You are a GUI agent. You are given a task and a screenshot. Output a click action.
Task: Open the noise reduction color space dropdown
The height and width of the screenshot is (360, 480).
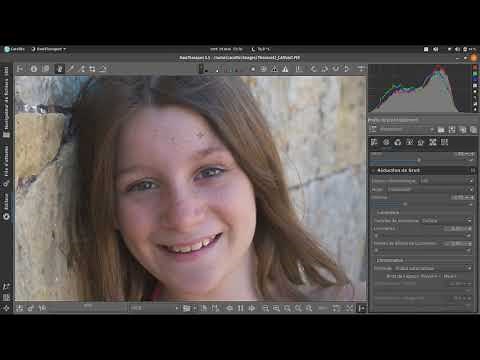point(447,181)
